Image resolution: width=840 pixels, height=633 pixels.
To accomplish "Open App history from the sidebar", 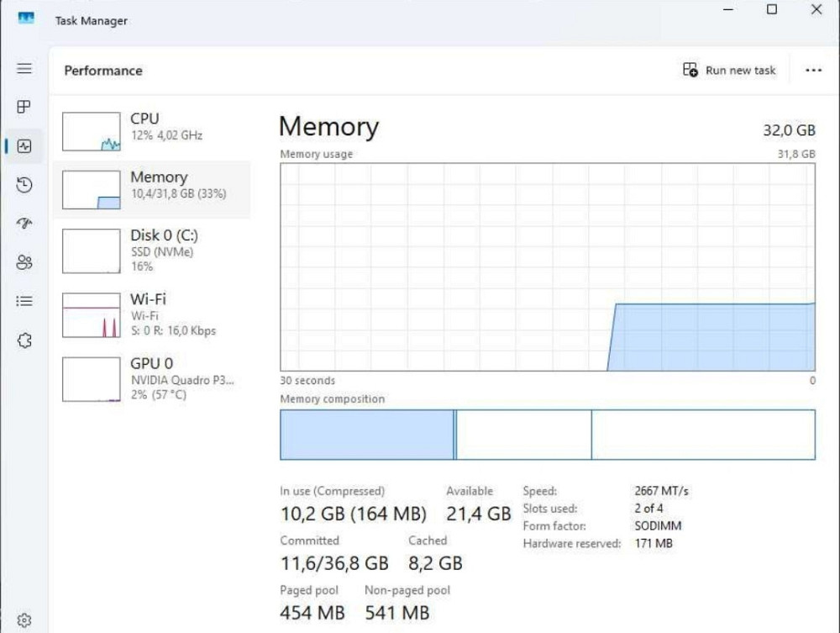I will [24, 185].
